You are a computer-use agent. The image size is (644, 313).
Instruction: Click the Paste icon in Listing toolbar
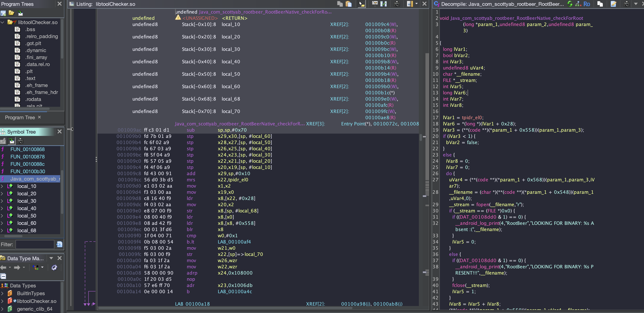pyautogui.click(x=349, y=4)
